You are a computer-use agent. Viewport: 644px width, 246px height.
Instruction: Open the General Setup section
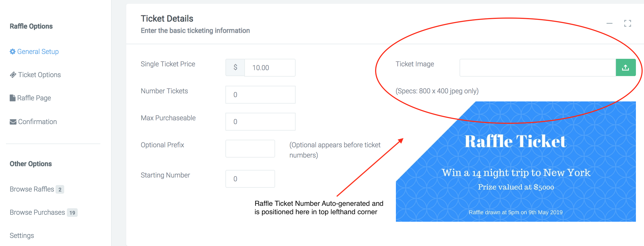38,52
